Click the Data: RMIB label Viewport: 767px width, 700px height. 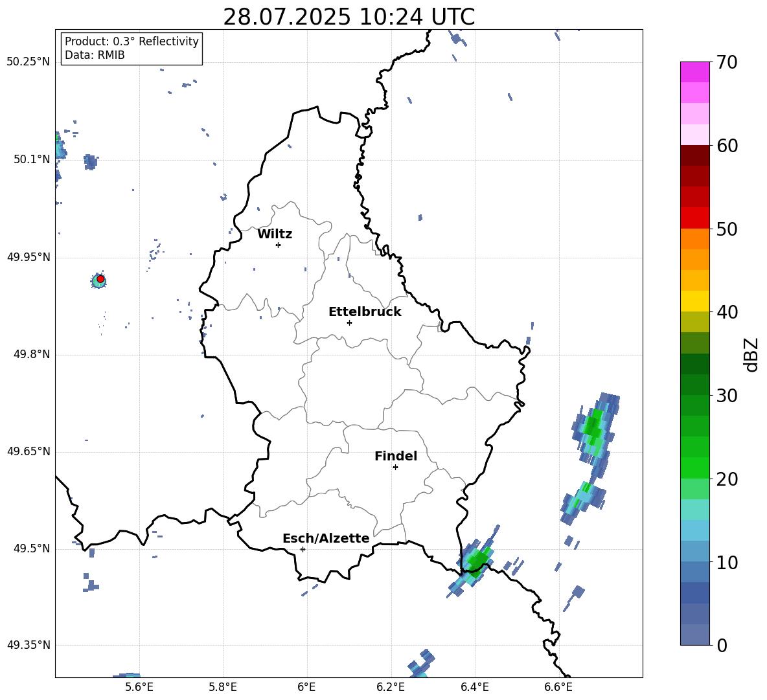pyautogui.click(x=95, y=55)
